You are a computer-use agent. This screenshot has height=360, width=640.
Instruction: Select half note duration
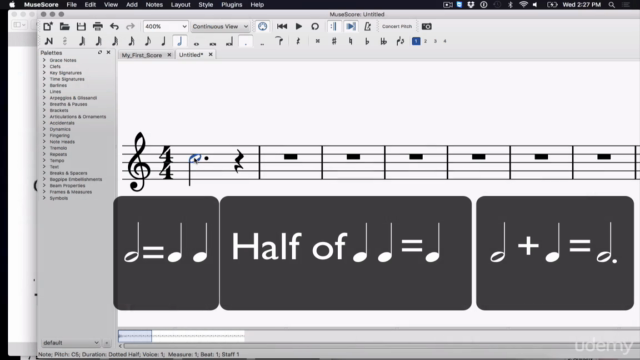coord(180,41)
